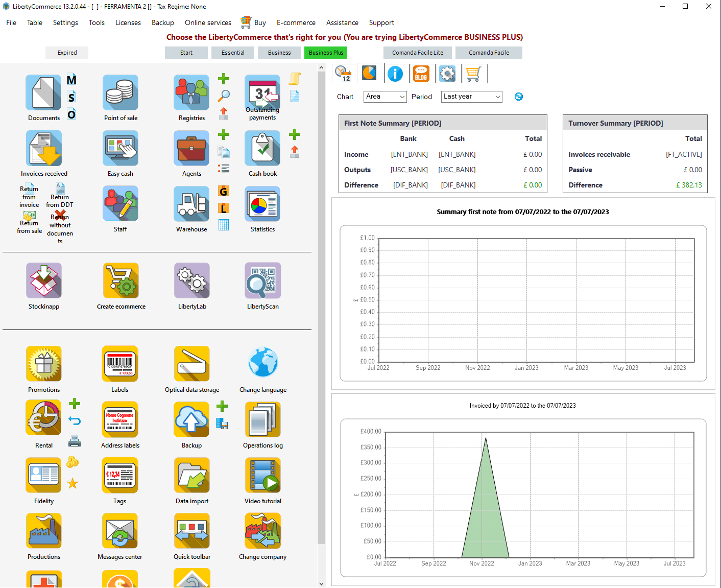Open Create ecommerce icon

(121, 280)
